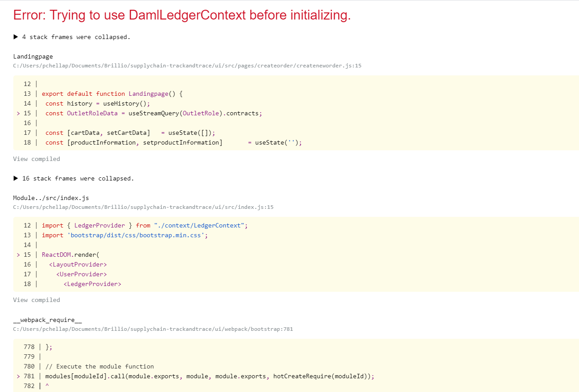
Task: Click the Execute the module function comment
Action: tap(99, 367)
